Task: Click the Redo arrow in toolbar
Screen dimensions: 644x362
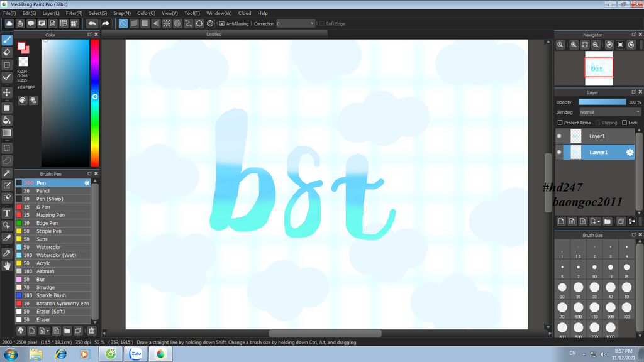Action: tap(106, 23)
